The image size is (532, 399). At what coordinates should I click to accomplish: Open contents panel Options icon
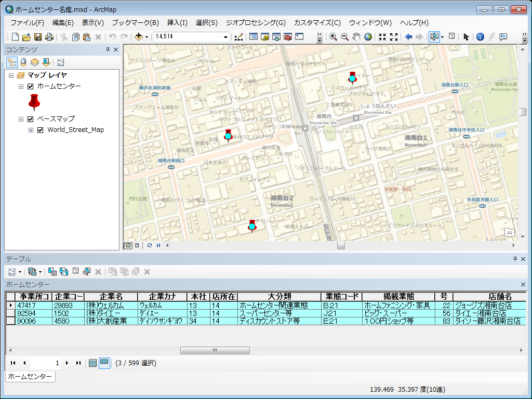point(60,62)
